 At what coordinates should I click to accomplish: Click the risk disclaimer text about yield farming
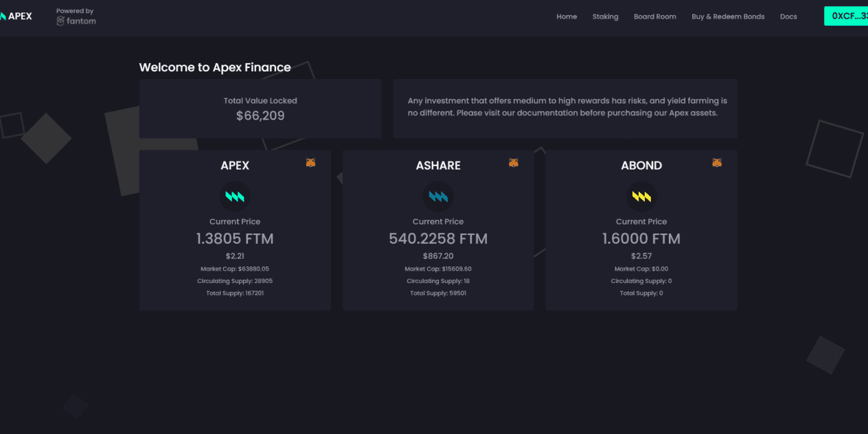[567, 106]
